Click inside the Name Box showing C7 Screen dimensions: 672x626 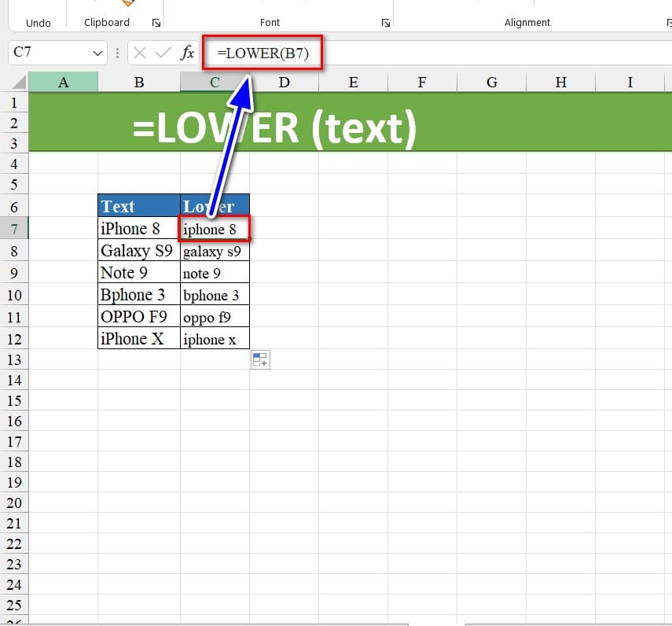(x=47, y=53)
